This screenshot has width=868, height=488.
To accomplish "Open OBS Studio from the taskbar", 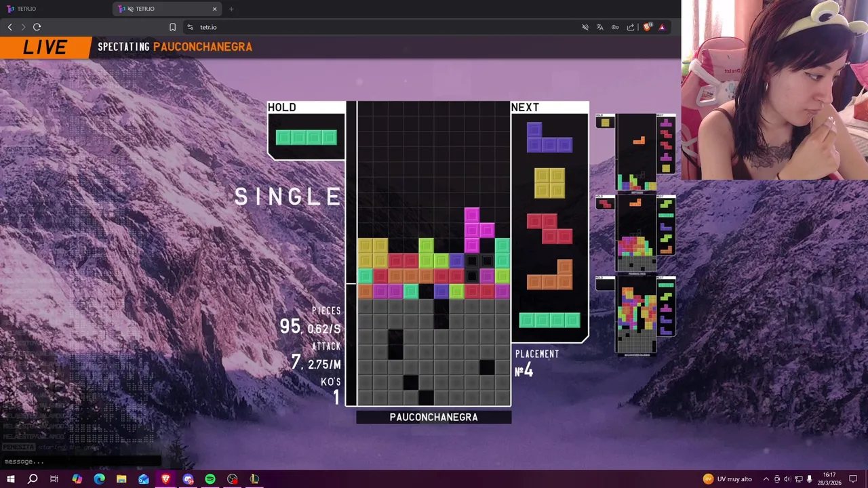I will pyautogui.click(x=233, y=479).
